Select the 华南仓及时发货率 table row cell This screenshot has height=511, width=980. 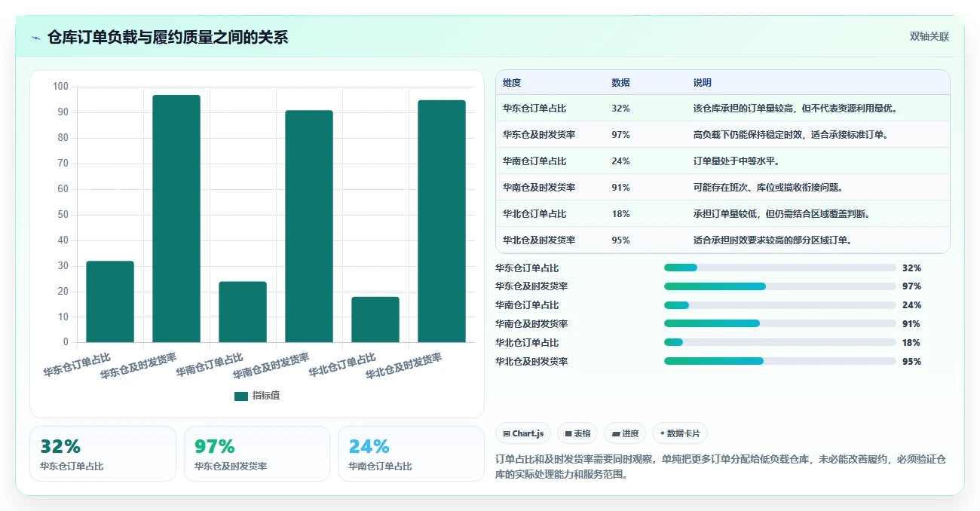[539, 188]
